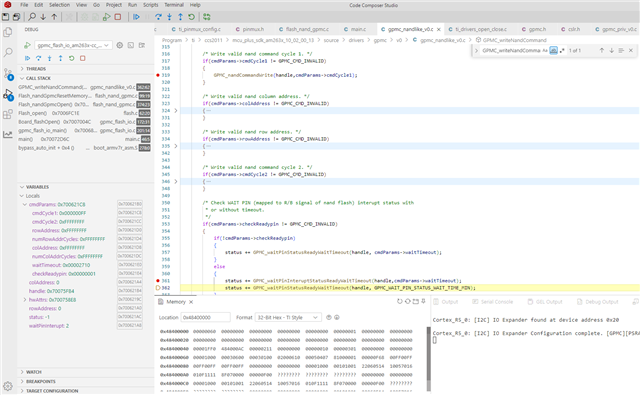This screenshot has height=395, width=640.
Task: Click the Step Over icon in the Debug panel controls
Action: pyautogui.click(x=39, y=58)
